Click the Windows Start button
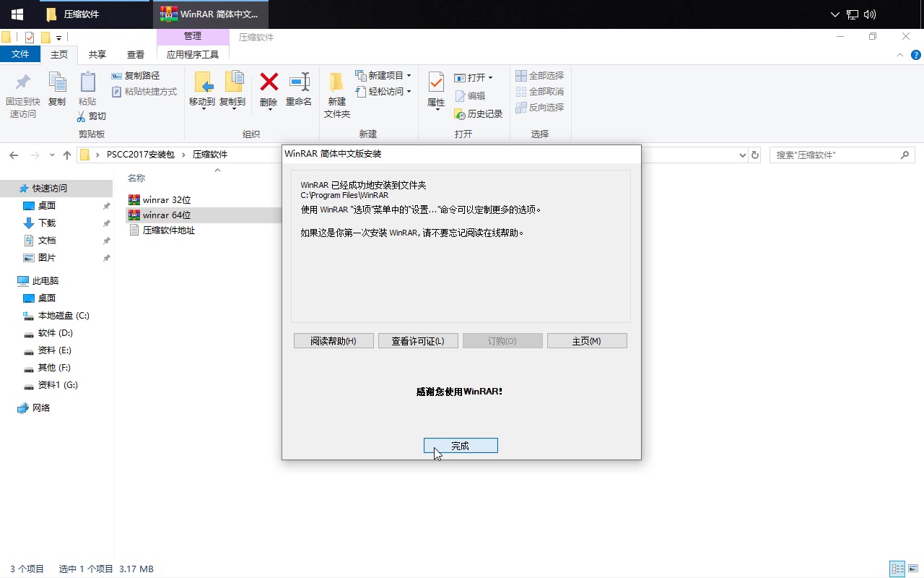This screenshot has height=578, width=924. [x=17, y=14]
